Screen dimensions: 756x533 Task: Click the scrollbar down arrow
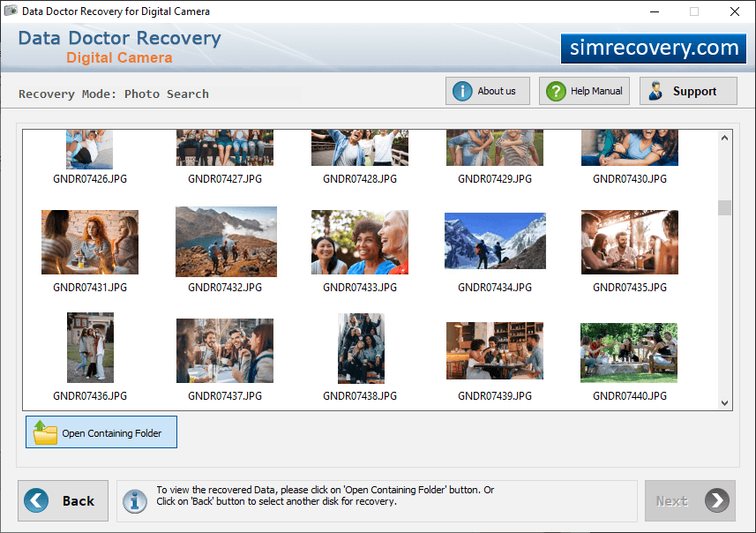pyautogui.click(x=724, y=402)
